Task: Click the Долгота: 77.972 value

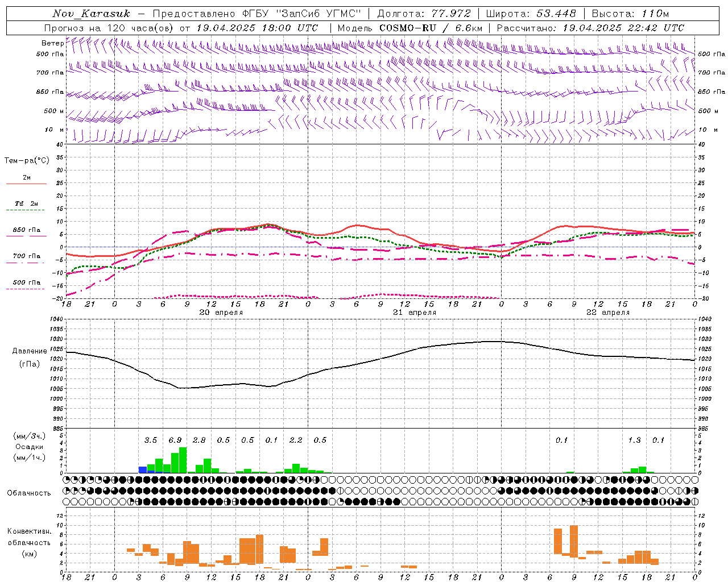Action: click(424, 14)
